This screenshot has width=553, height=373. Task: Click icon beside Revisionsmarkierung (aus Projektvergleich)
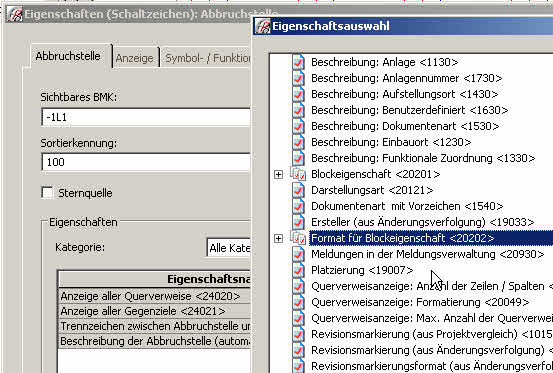[x=298, y=334]
